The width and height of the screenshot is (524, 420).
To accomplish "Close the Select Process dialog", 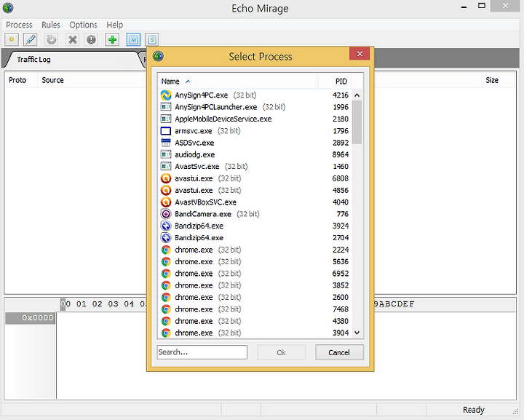I will click(x=360, y=54).
